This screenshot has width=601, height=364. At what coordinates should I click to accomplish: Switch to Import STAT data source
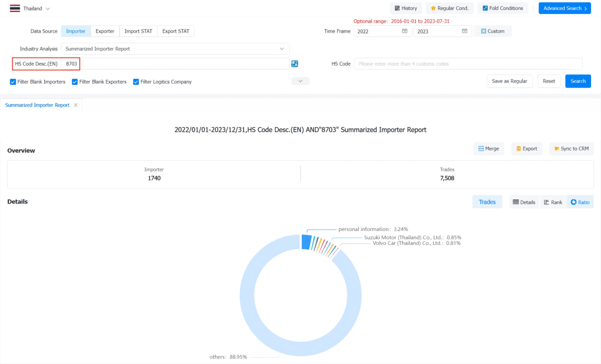coord(138,31)
